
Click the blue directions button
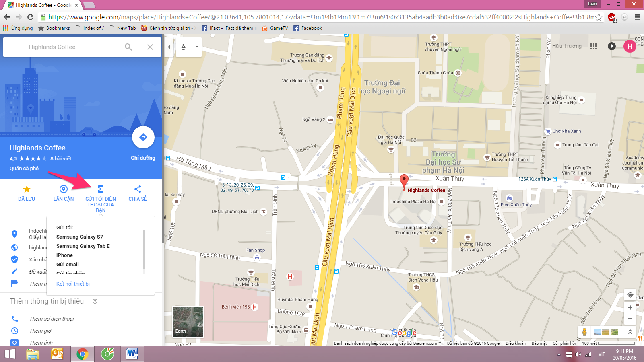143,137
